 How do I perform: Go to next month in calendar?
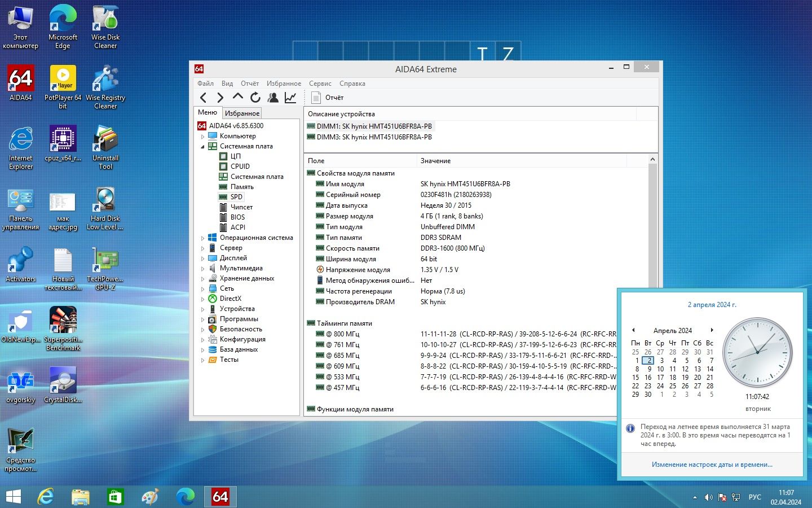pos(712,330)
